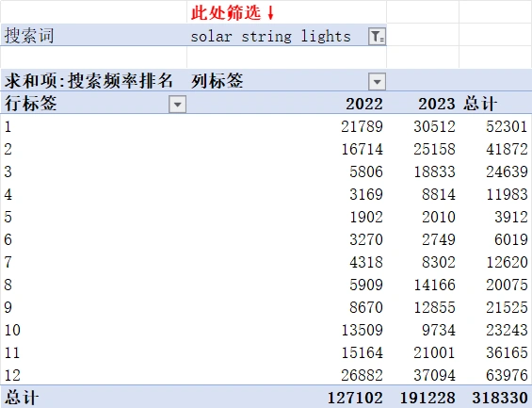Select the overall grand total 318330
This screenshot has width=532, height=408.
(500, 398)
